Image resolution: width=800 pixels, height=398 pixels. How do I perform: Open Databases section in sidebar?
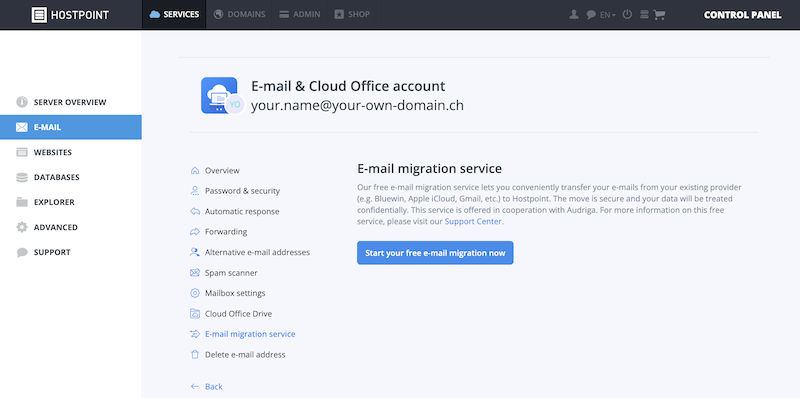[70, 177]
